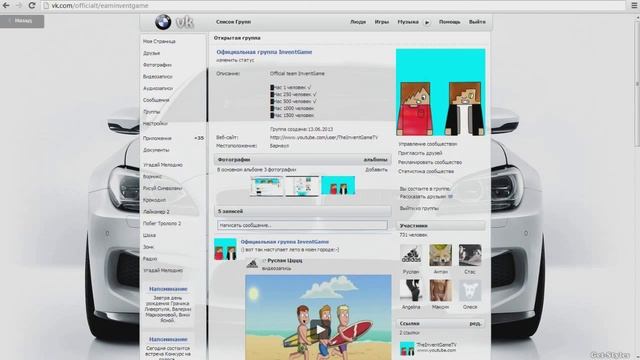This screenshot has width=640, height=360.
Task: Focus the browser address bar with vk.com URL
Action: [x=333, y=6]
